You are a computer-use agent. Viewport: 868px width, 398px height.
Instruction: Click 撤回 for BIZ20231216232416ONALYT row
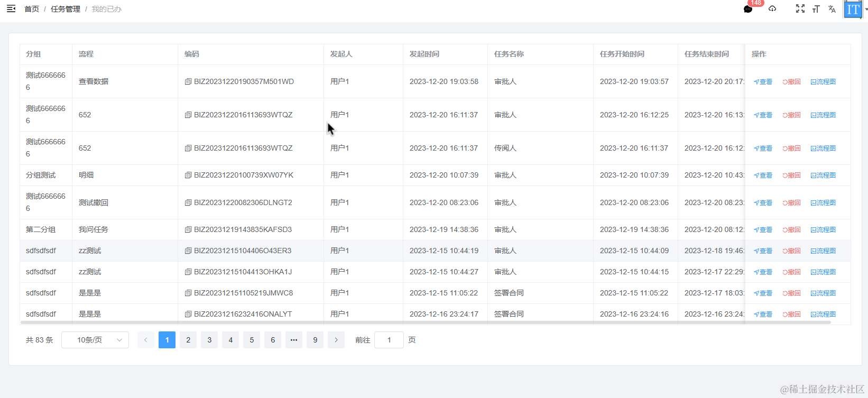click(x=791, y=314)
